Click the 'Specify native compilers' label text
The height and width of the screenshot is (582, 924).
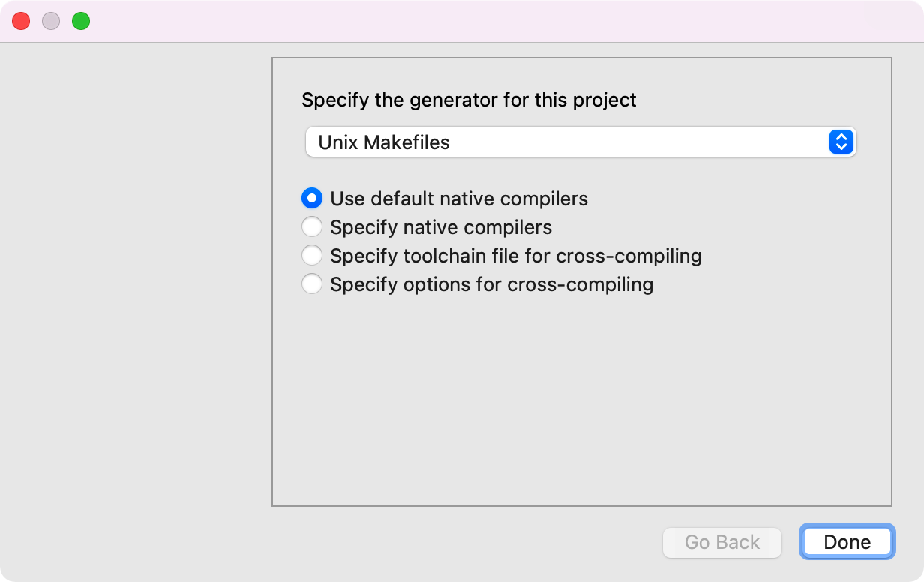[x=441, y=227]
